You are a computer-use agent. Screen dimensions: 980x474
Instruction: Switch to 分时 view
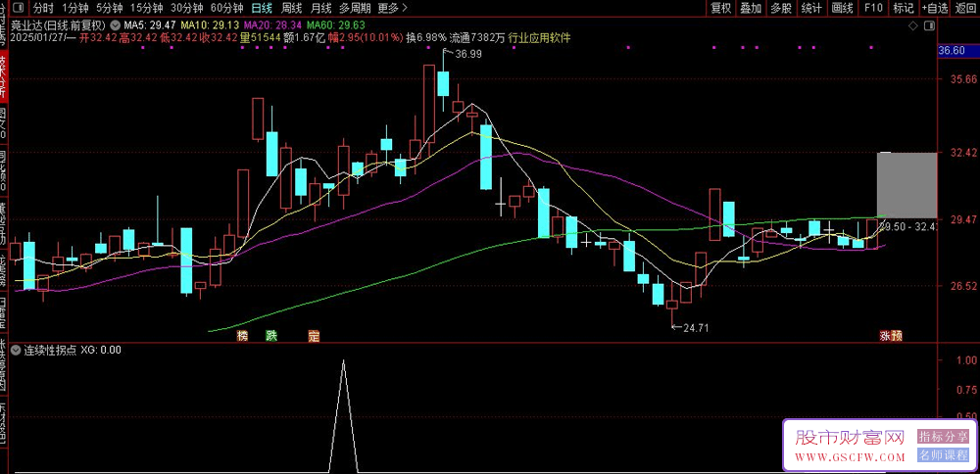(x=44, y=8)
